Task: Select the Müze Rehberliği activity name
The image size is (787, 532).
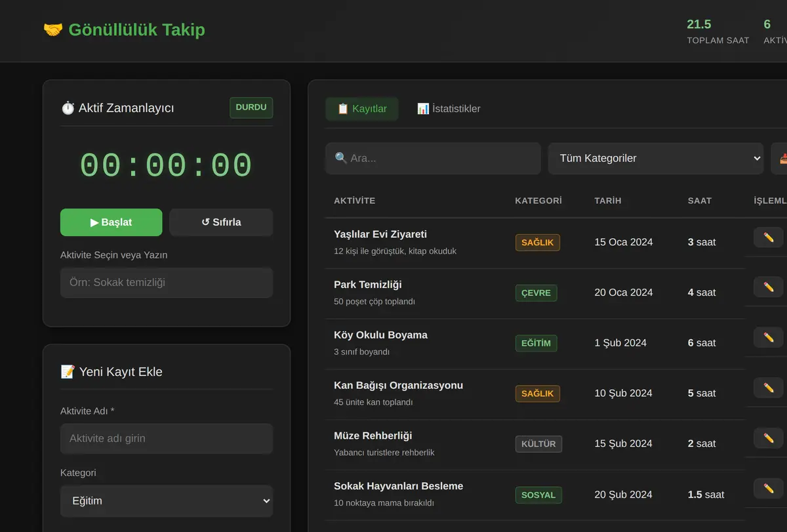Action: pyautogui.click(x=373, y=436)
